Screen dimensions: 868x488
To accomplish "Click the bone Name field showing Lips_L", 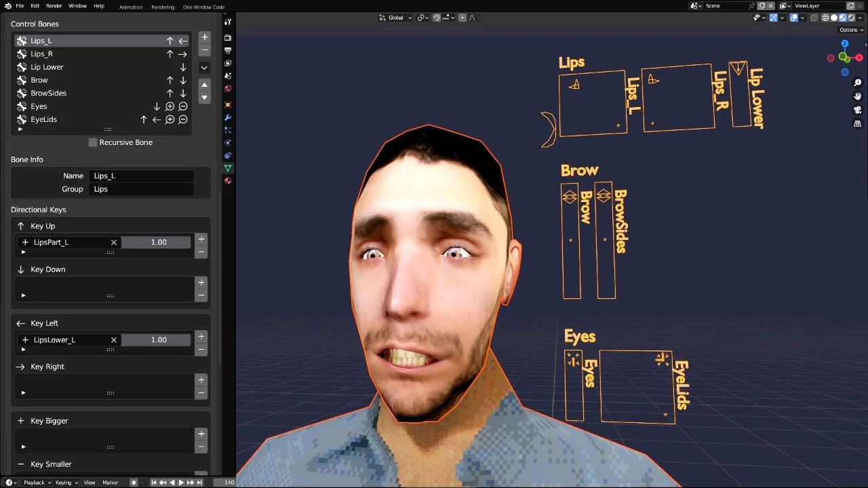I will tap(141, 176).
